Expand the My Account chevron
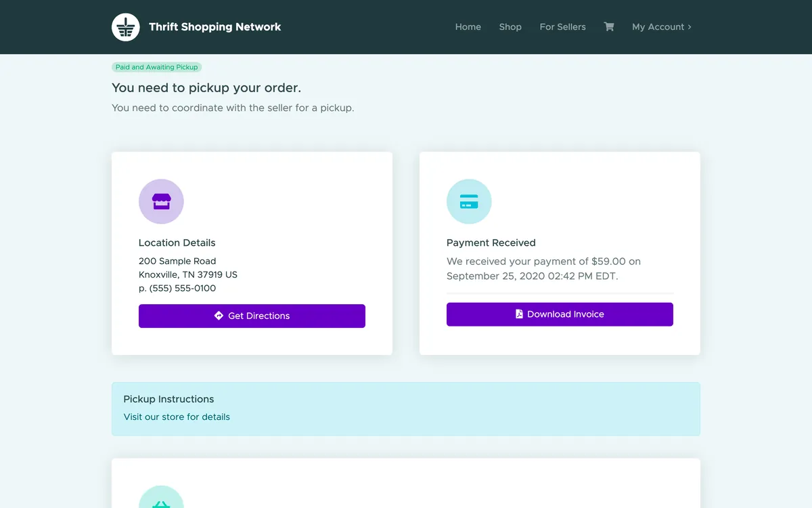 690,27
